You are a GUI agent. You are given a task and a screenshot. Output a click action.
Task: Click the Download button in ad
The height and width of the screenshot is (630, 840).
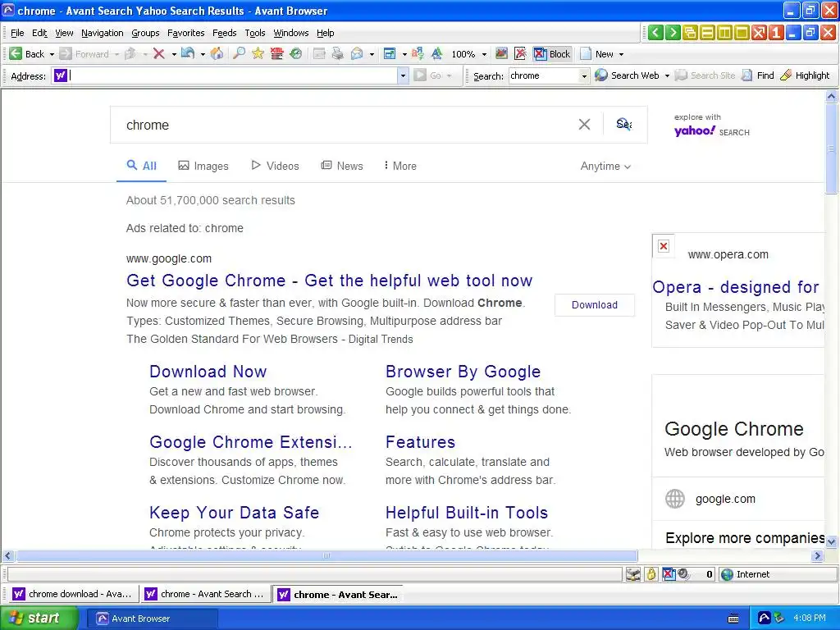[595, 305]
